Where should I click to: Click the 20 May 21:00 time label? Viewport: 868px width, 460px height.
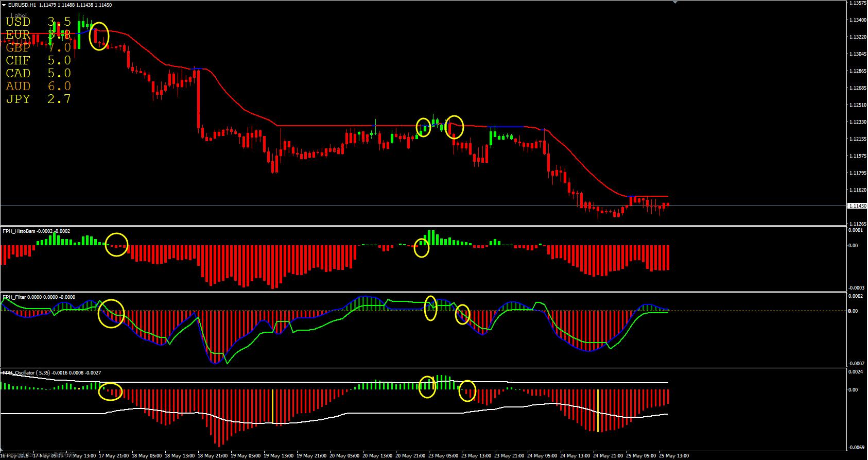(409, 456)
